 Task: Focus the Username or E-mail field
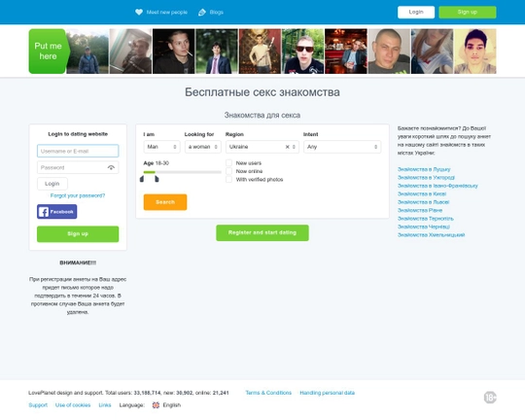(78, 151)
